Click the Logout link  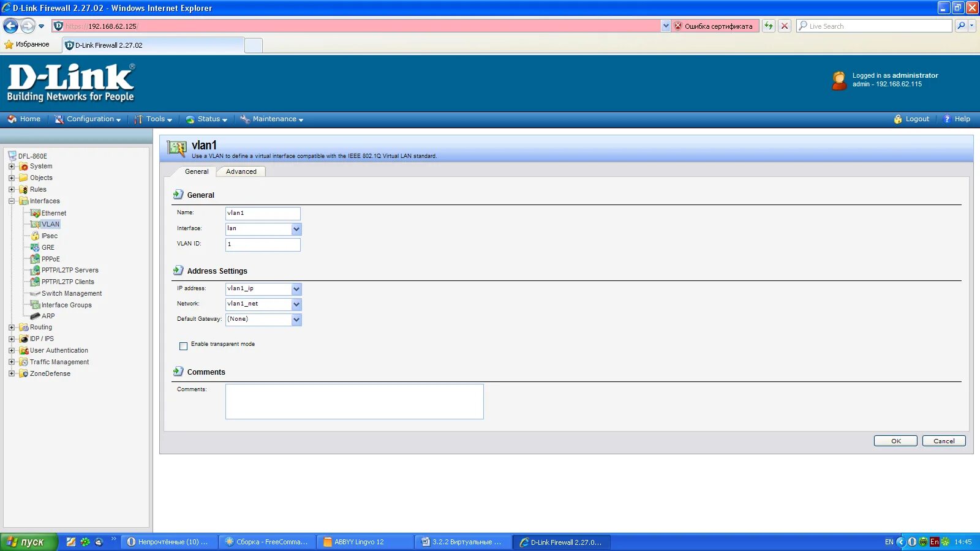coord(911,119)
